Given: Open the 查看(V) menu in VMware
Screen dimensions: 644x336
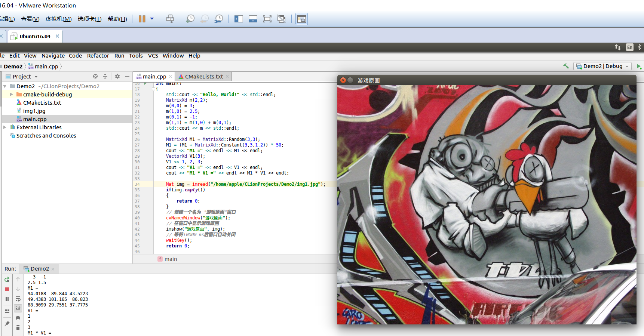Looking at the screenshot, I should pyautogui.click(x=30, y=19).
